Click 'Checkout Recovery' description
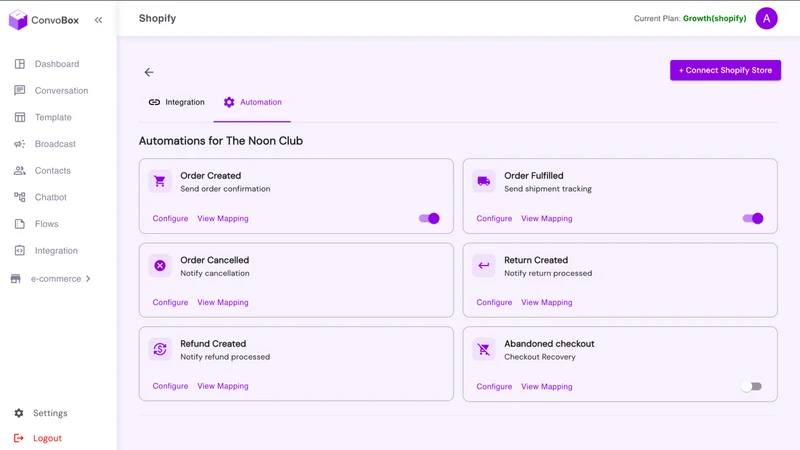This screenshot has height=450, width=800. (x=540, y=357)
